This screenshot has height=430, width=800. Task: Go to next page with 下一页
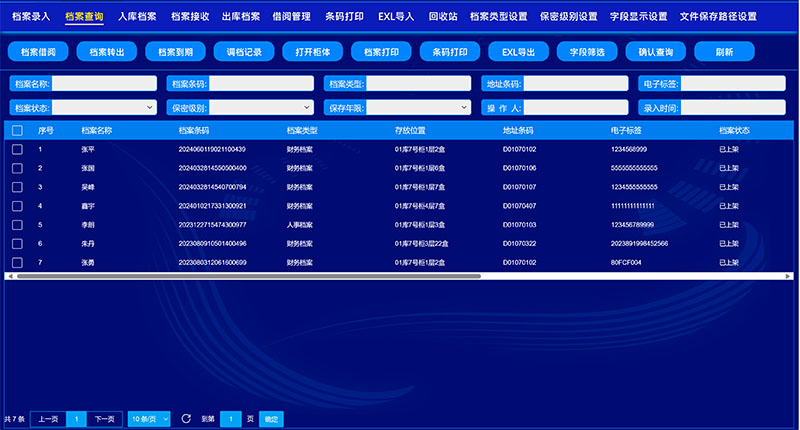coord(105,418)
